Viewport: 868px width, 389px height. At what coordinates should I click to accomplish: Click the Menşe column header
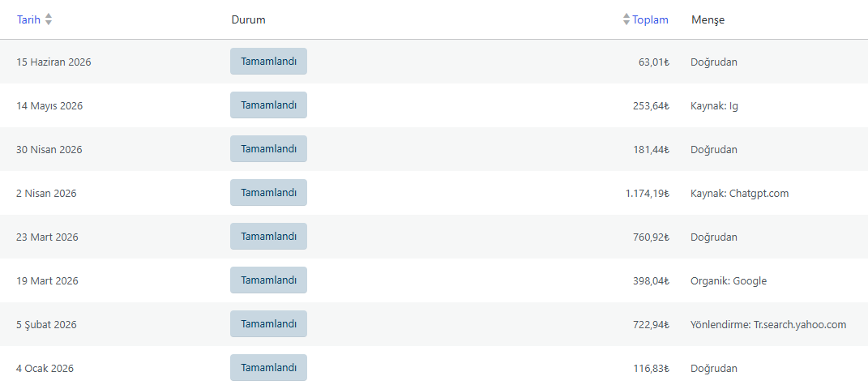(708, 20)
